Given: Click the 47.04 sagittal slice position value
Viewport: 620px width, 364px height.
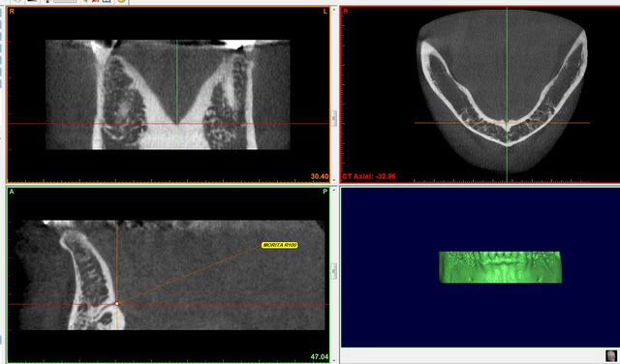Looking at the screenshot, I should pyautogui.click(x=320, y=357).
